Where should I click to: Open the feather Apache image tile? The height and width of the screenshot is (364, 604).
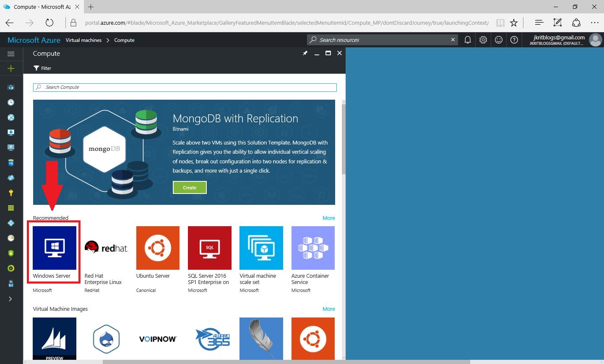(x=261, y=338)
